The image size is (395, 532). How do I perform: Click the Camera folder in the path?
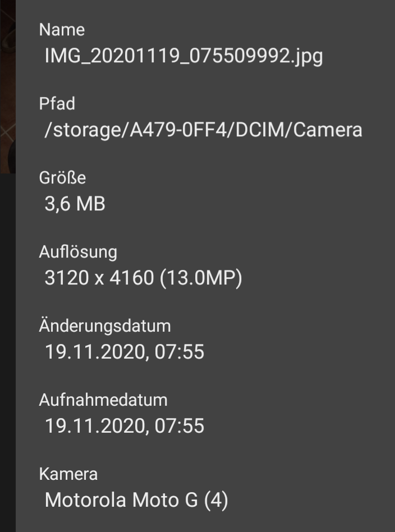point(328,130)
